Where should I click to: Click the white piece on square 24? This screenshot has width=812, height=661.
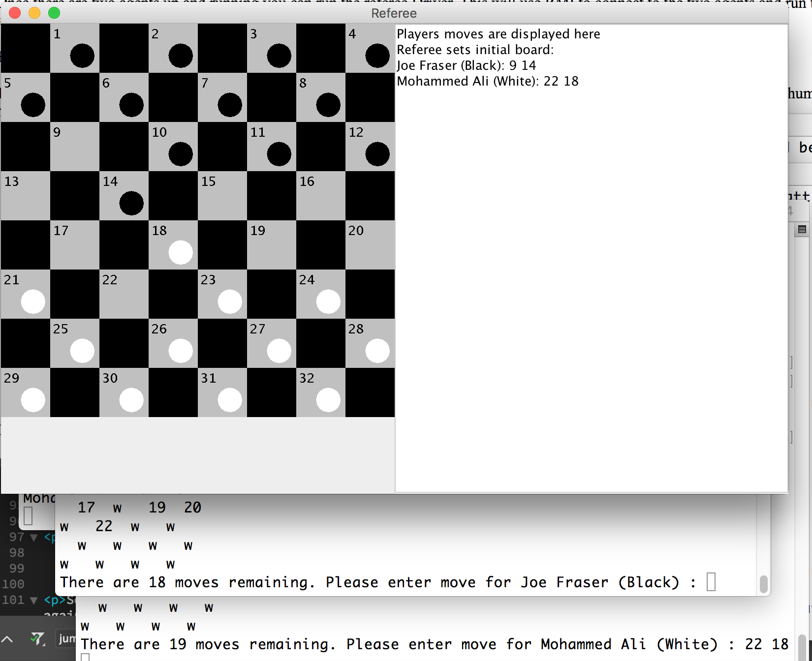328,301
